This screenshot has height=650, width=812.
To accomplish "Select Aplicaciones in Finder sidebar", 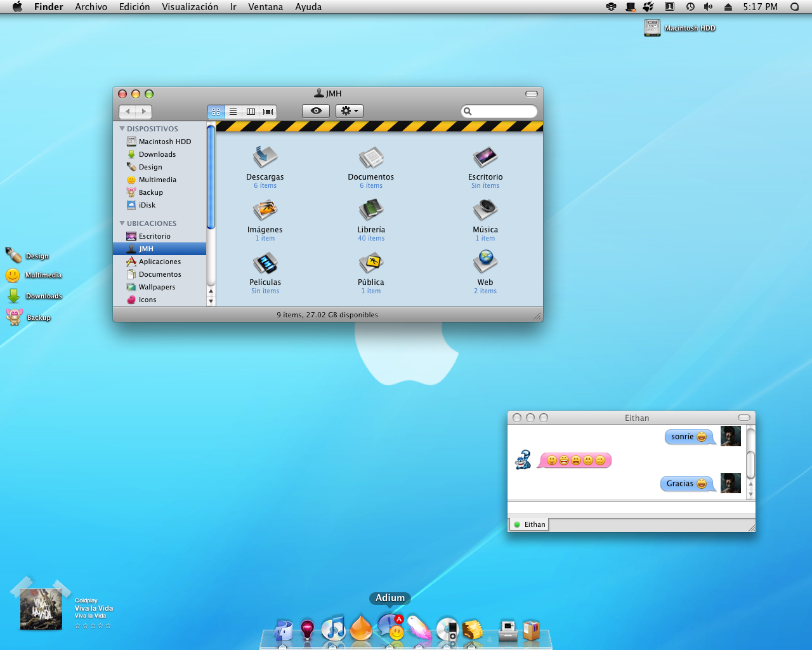I will click(160, 262).
